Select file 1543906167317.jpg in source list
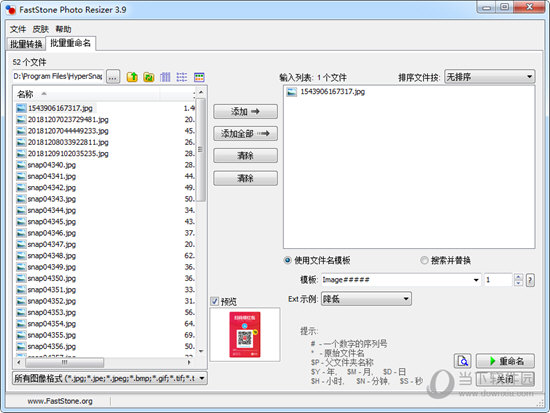The width and height of the screenshot is (550, 413). [60, 108]
